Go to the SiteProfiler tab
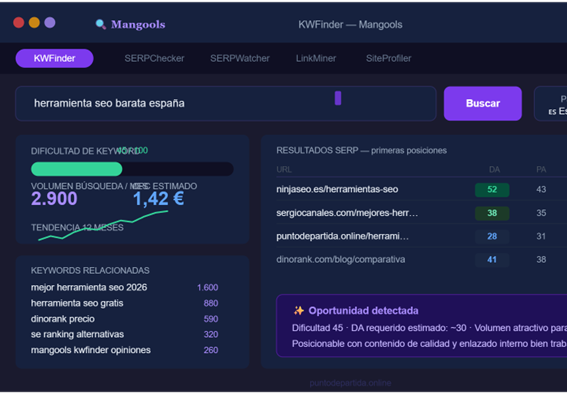Viewport: 567px width, 402px height. pos(389,58)
